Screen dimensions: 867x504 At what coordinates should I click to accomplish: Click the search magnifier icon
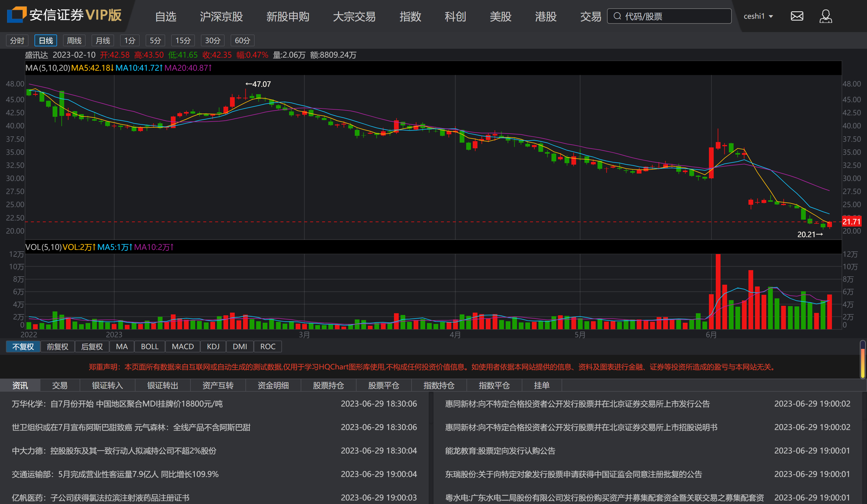click(x=617, y=16)
